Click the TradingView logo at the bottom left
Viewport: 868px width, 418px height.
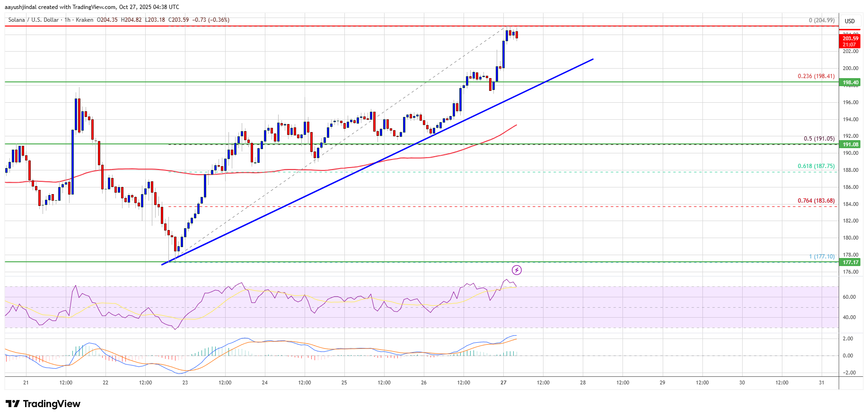tap(43, 404)
